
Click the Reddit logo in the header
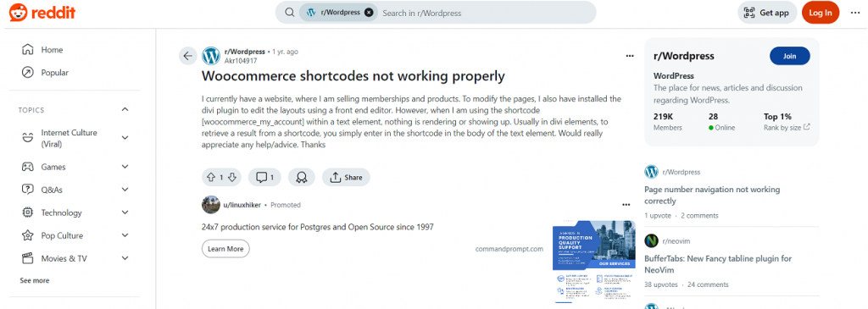point(42,12)
